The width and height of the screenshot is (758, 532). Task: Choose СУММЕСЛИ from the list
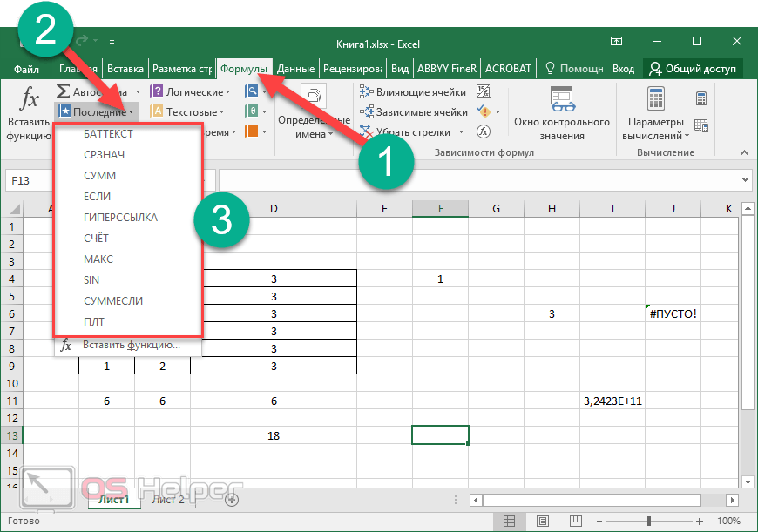(x=127, y=300)
